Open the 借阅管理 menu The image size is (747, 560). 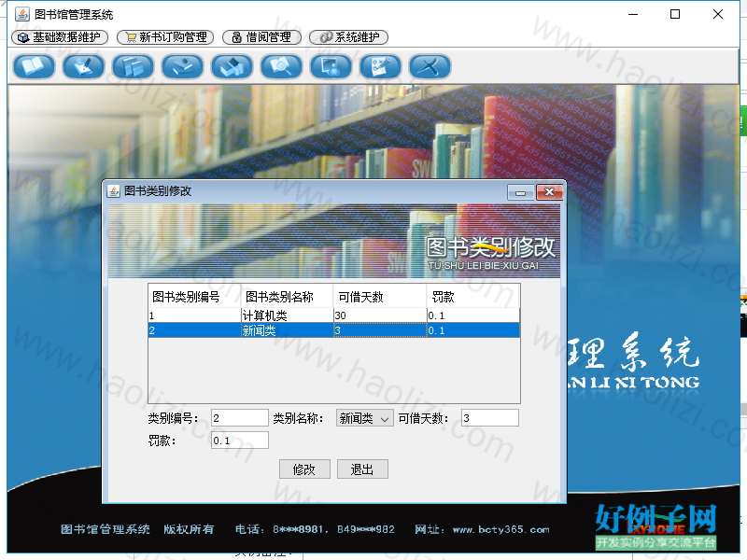[262, 37]
